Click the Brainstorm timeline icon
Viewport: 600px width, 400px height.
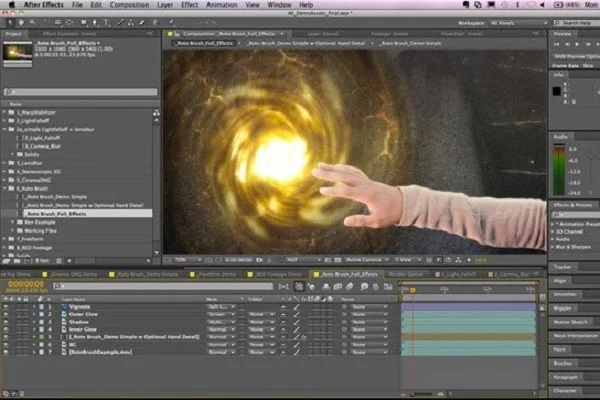(364, 286)
